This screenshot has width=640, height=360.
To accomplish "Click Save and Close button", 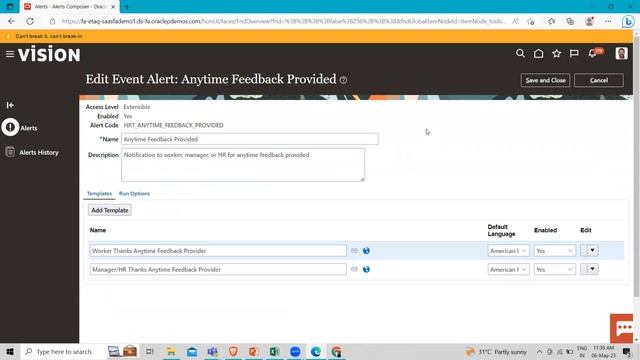I will (545, 80).
